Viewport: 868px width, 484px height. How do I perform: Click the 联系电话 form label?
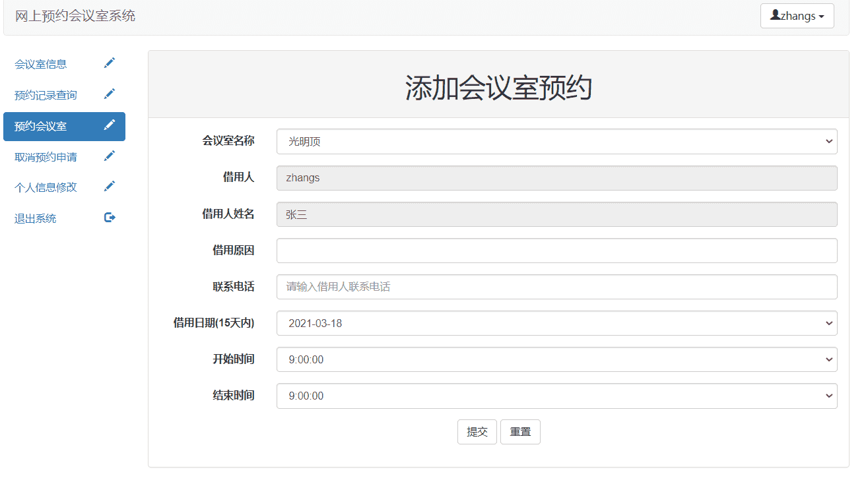point(233,286)
